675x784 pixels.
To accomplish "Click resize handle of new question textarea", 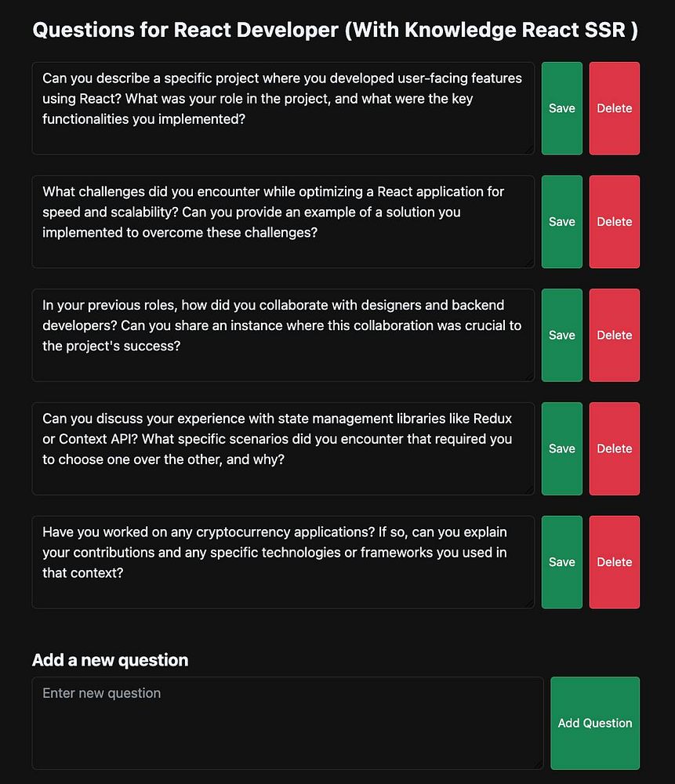I will pyautogui.click(x=539, y=765).
